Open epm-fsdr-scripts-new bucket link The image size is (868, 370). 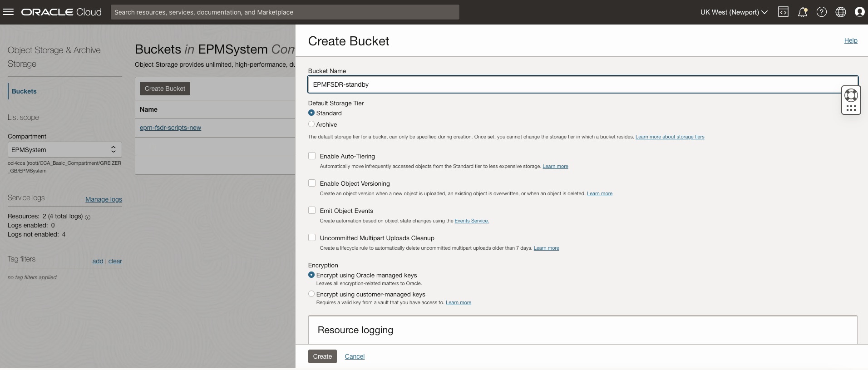[x=170, y=128]
